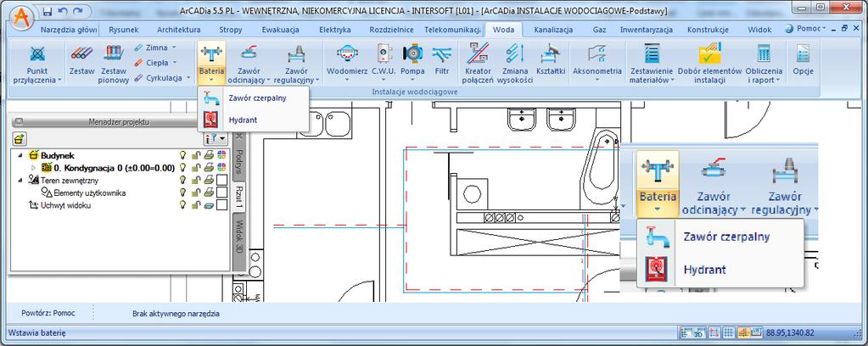Screen dimensions: 868x346
Task: Click the Redo arrow in the title bar
Action: pyautogui.click(x=78, y=11)
